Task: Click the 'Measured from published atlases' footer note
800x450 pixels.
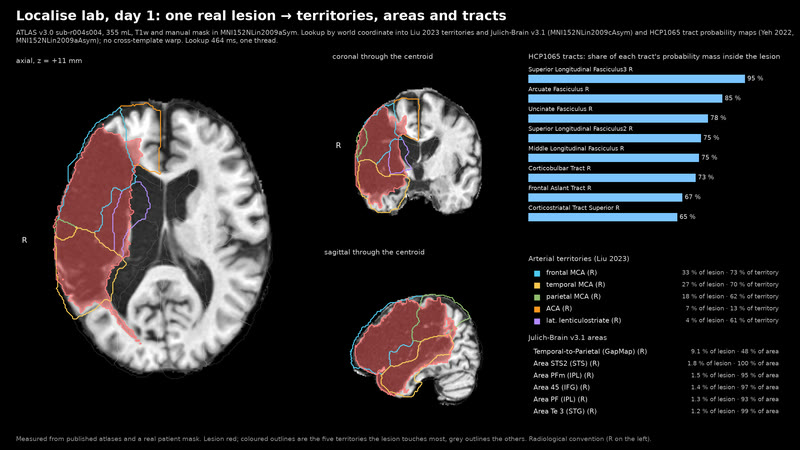Action: 334,439
